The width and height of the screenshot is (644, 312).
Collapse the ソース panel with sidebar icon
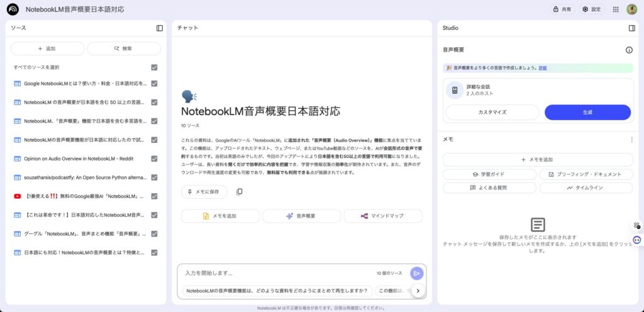pos(160,28)
